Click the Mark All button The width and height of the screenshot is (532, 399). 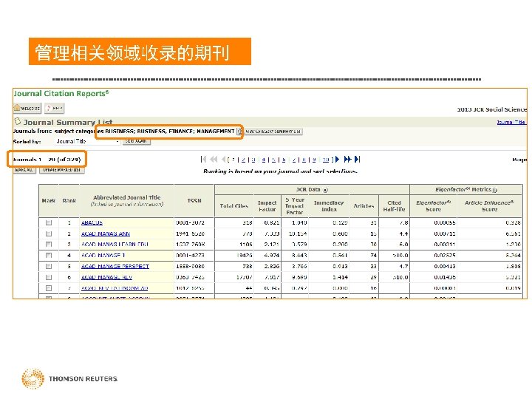pyautogui.click(x=24, y=170)
